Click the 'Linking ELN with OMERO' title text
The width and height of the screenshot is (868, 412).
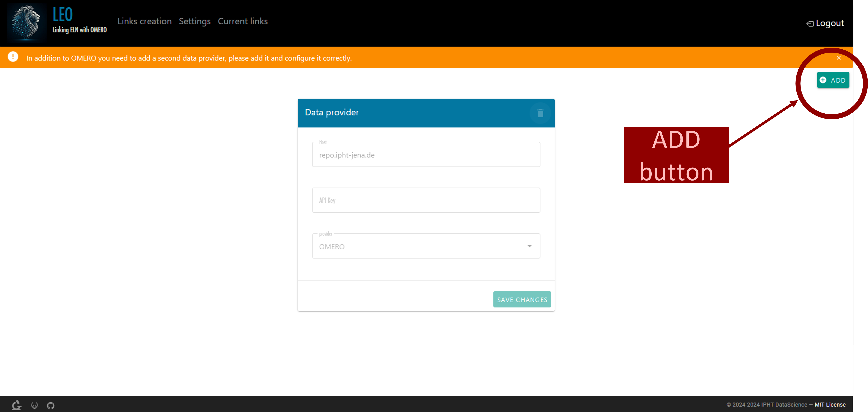80,30
